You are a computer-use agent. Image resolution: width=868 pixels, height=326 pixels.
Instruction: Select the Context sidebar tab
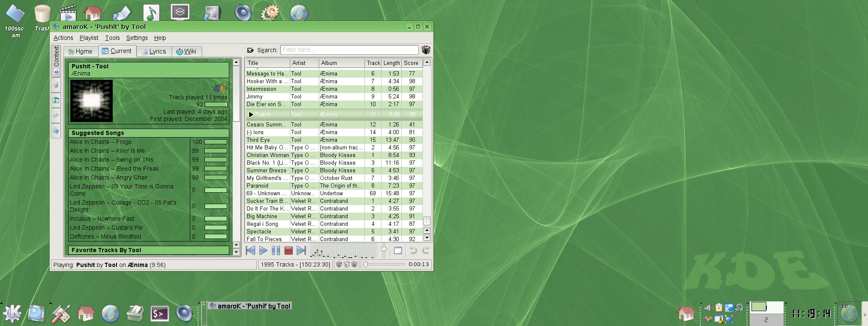(x=56, y=61)
